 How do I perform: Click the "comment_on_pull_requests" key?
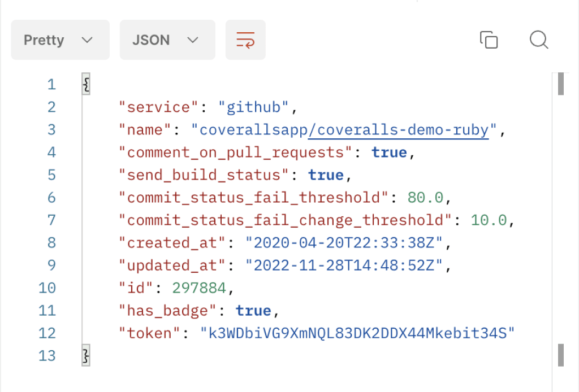(235, 153)
